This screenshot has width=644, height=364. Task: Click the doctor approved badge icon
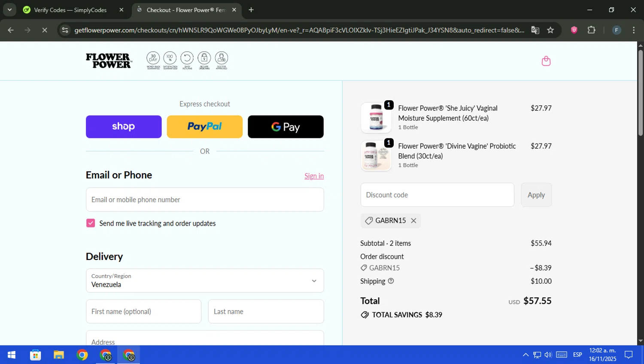[222, 61]
